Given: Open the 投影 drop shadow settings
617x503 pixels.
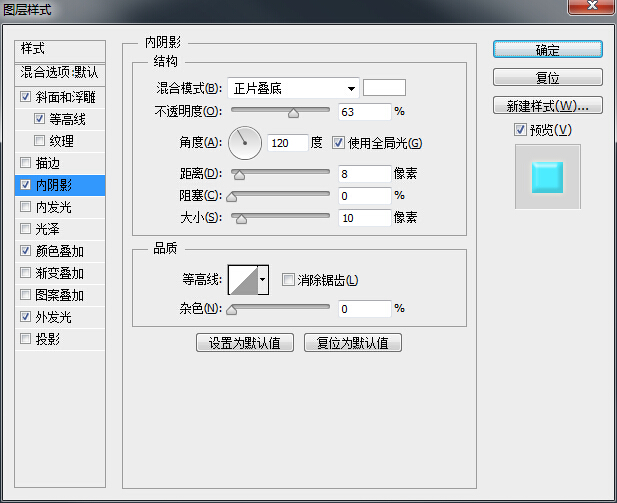Looking at the screenshot, I should (48, 339).
